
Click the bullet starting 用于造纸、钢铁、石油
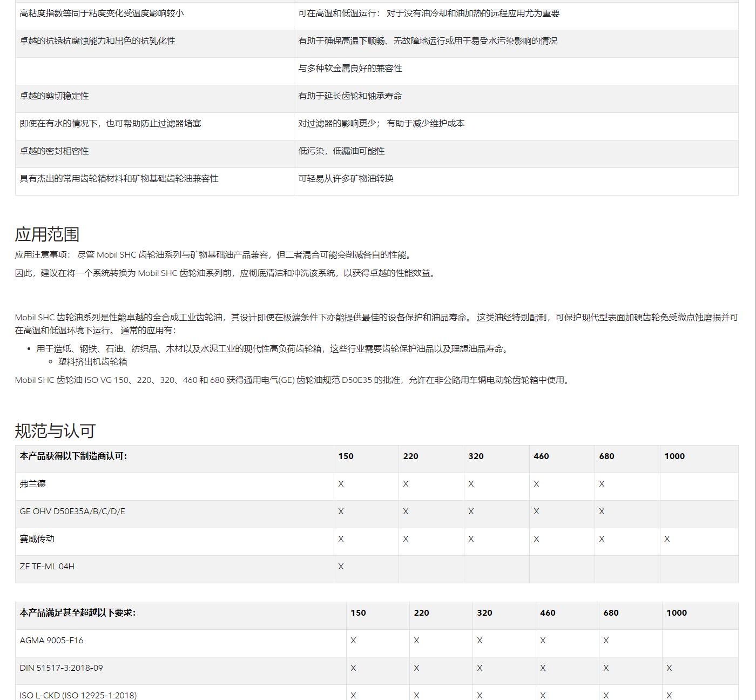[273, 349]
